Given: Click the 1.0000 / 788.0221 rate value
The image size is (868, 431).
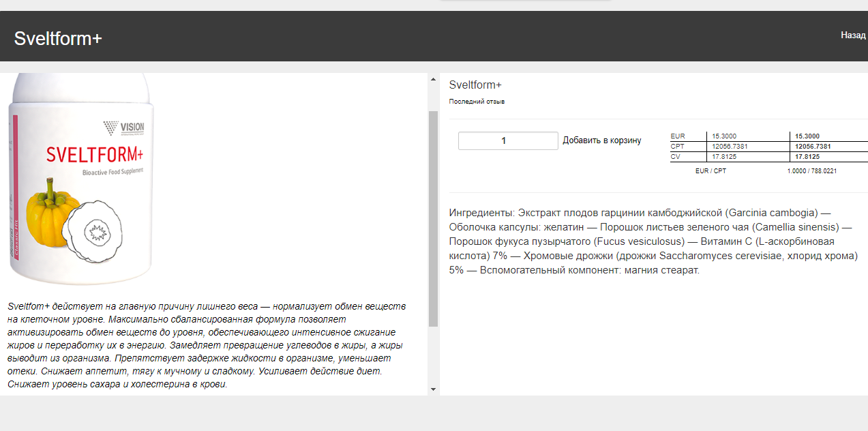Looking at the screenshot, I should click(812, 171).
